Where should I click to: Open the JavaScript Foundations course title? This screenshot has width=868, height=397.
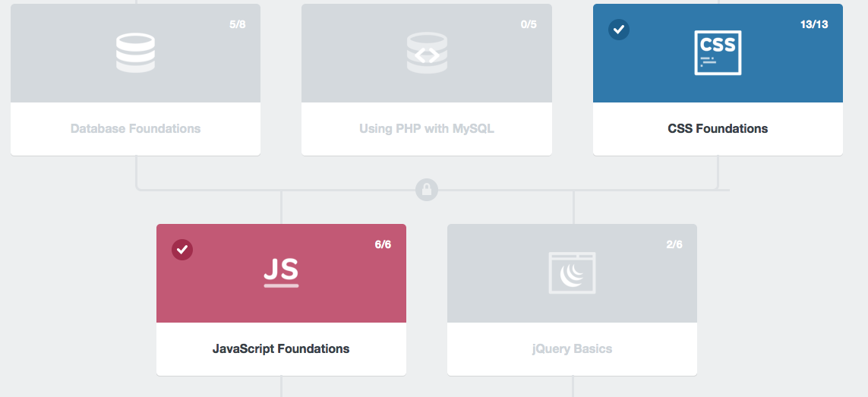click(281, 349)
